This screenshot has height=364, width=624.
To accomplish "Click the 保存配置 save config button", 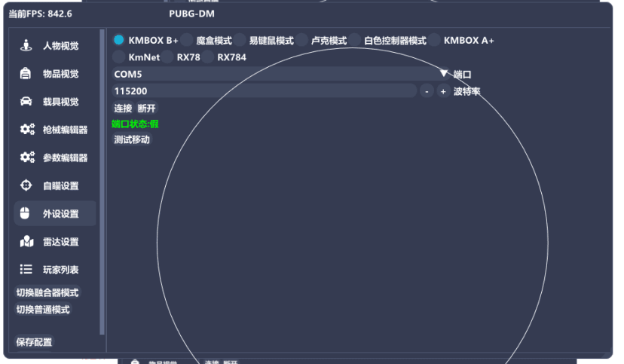I will (x=34, y=342).
